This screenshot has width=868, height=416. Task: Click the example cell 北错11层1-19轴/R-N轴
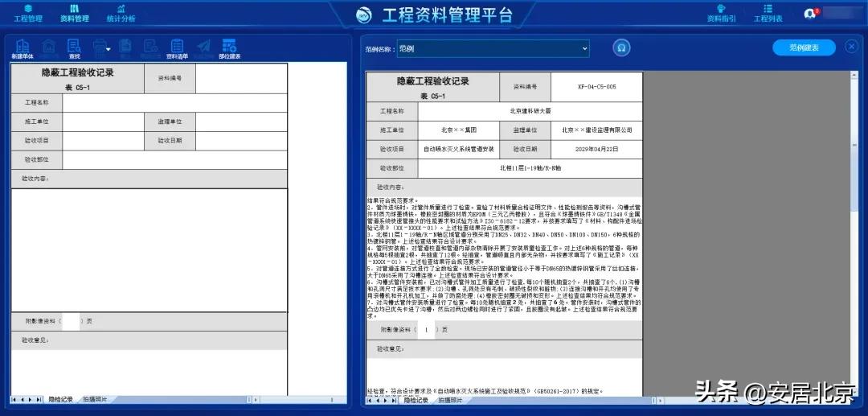coord(530,168)
